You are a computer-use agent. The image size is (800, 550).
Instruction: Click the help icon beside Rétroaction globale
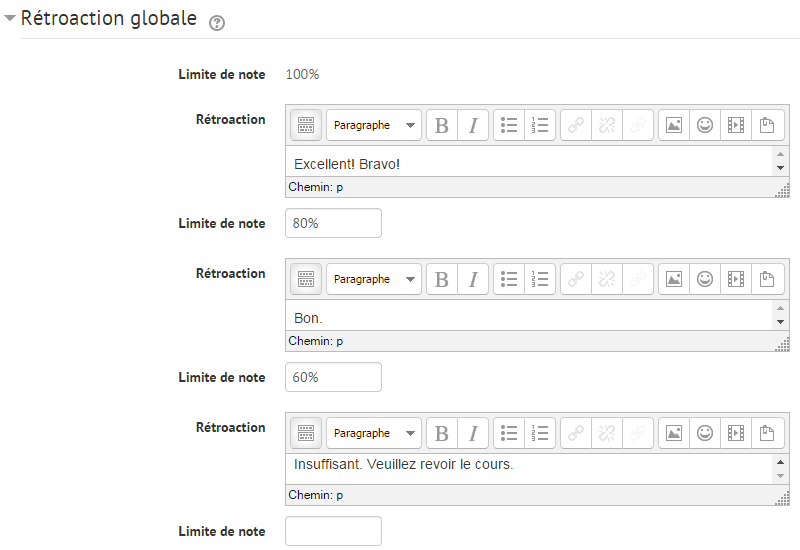pos(215,23)
